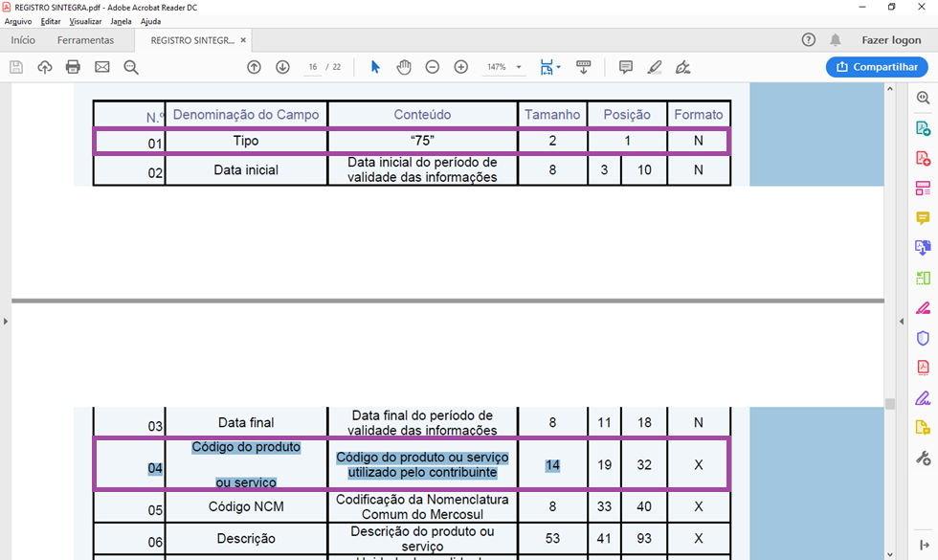Open the Ajuda menu

pyautogui.click(x=151, y=21)
